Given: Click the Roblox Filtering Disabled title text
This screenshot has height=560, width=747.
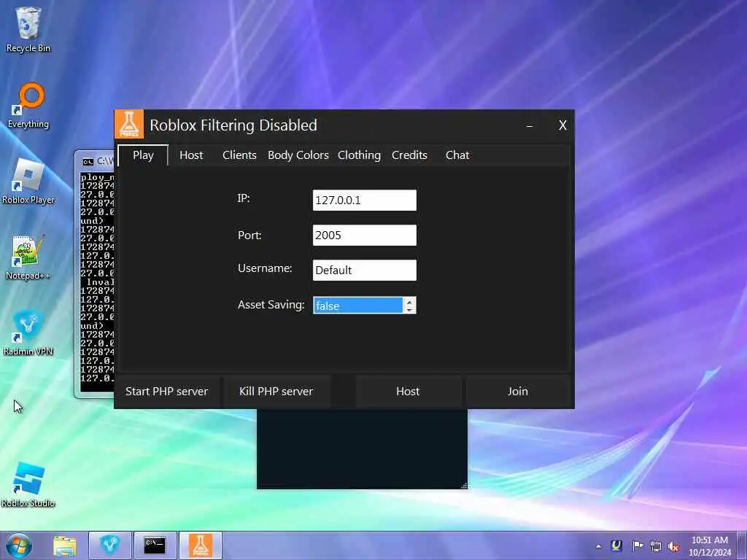Looking at the screenshot, I should pos(233,125).
